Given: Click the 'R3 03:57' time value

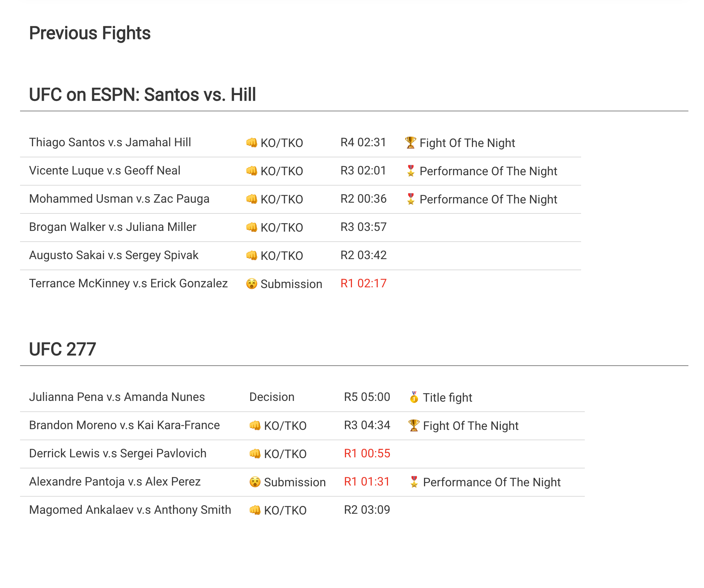Looking at the screenshot, I should tap(364, 227).
